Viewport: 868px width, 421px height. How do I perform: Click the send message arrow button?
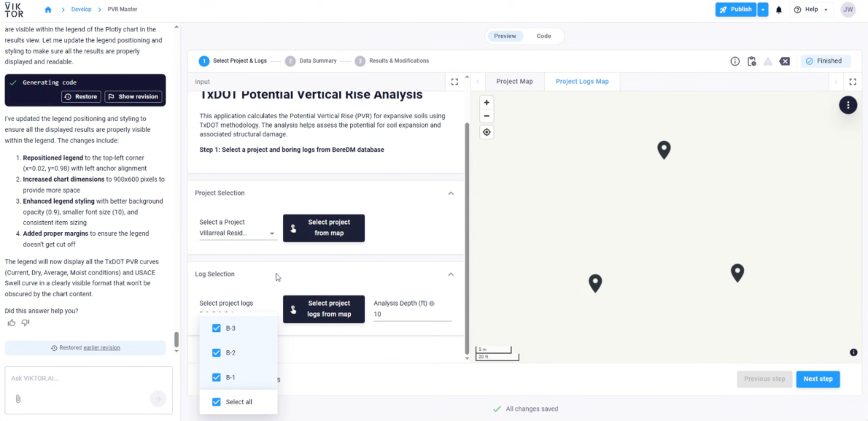point(158,398)
